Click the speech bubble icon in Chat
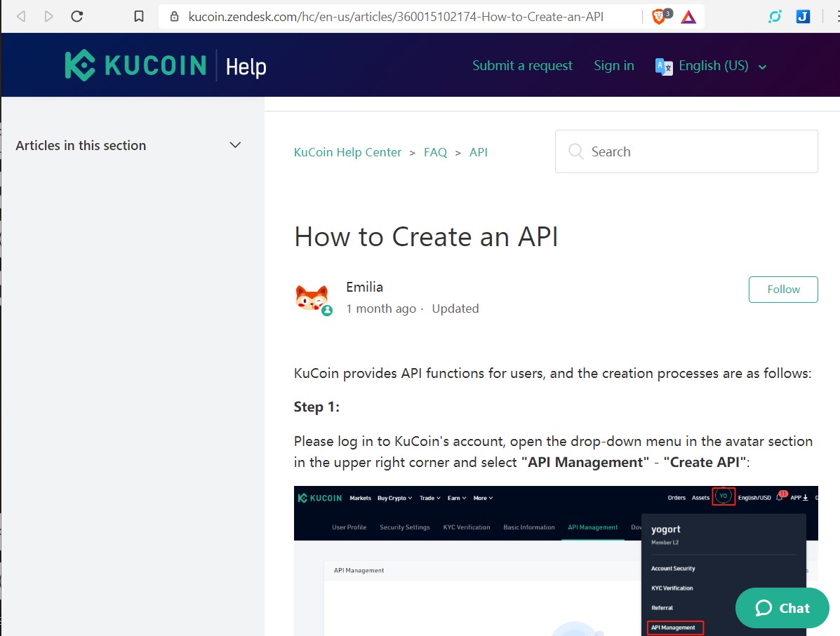The height and width of the screenshot is (636, 840). [764, 608]
